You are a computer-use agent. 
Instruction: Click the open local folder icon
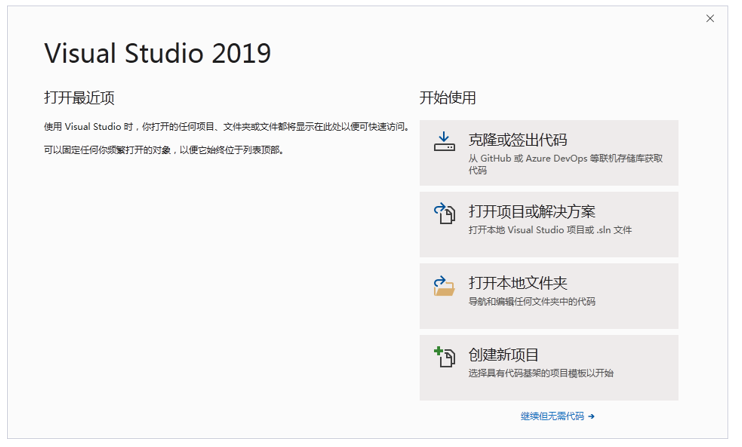click(444, 286)
